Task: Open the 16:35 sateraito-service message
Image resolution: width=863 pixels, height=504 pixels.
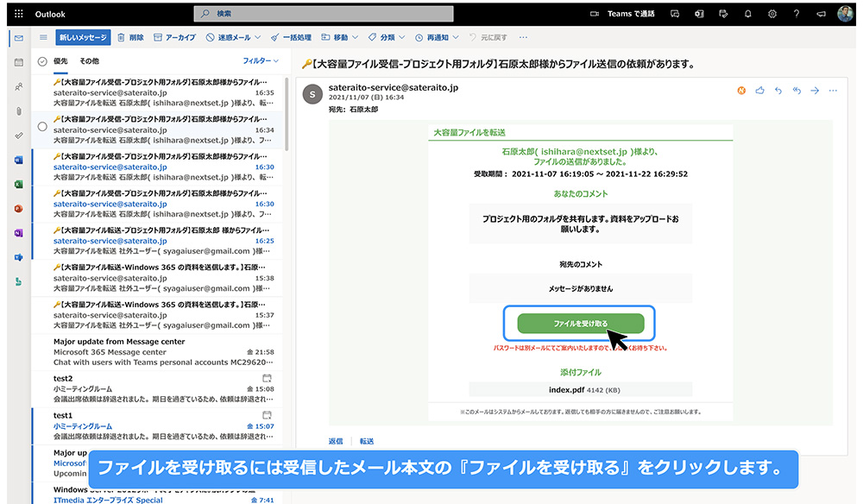Action: (157, 92)
